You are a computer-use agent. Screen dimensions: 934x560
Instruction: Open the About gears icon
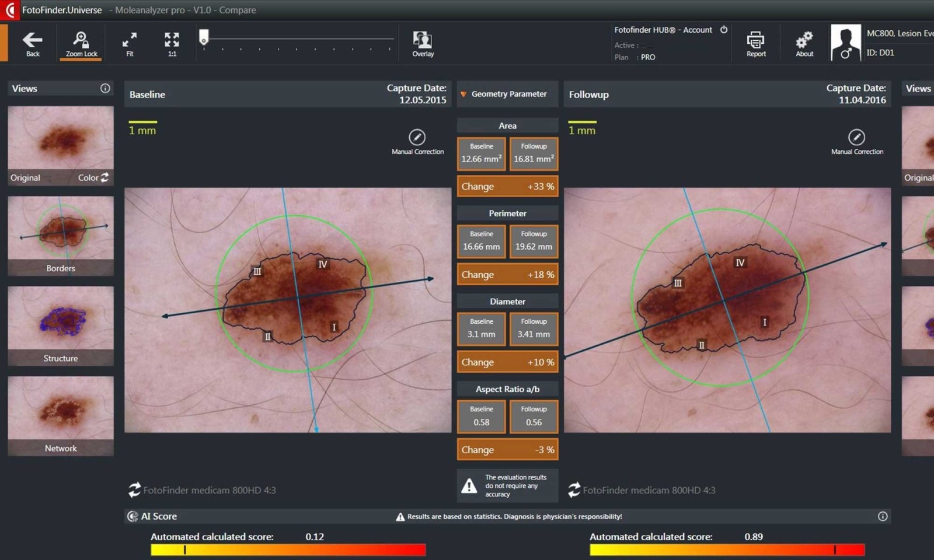[x=804, y=44]
